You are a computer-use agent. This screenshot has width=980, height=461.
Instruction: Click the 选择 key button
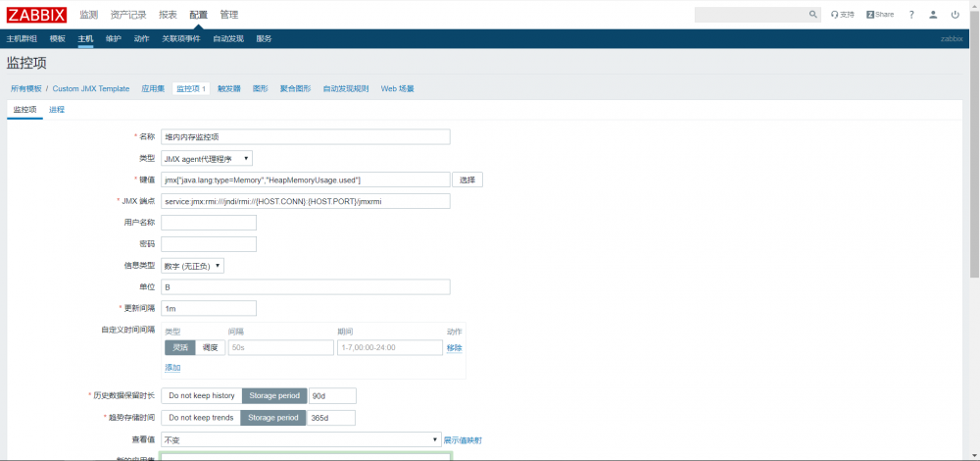pyautogui.click(x=467, y=179)
